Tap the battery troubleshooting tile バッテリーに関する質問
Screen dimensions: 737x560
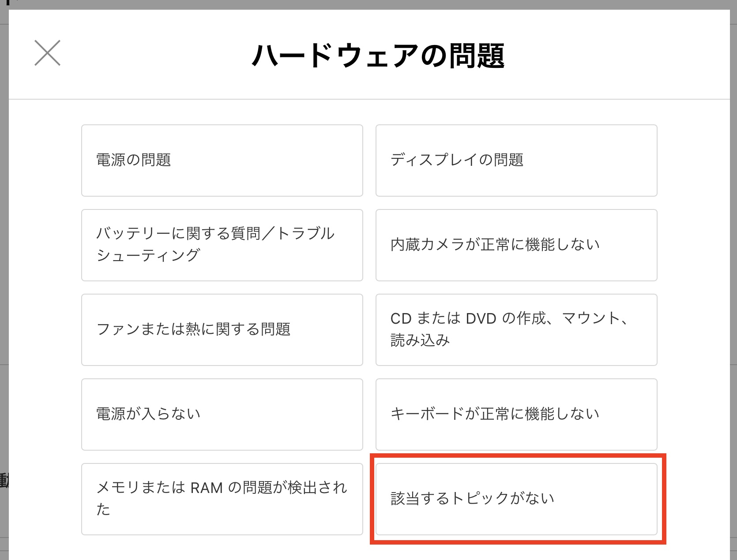222,245
